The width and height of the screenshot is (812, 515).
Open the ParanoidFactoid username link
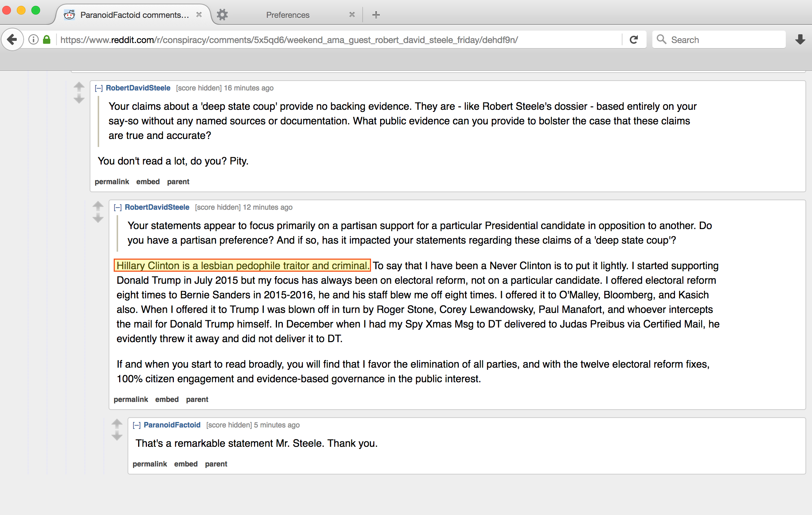click(x=172, y=425)
